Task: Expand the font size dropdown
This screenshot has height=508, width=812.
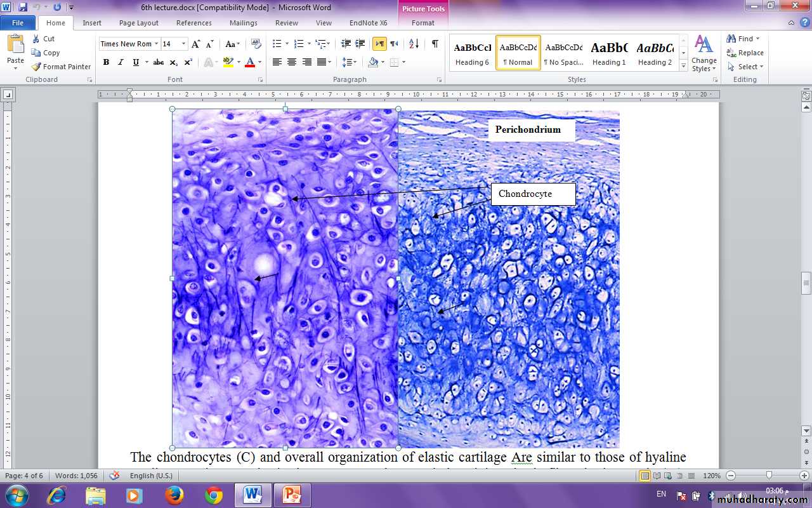Action: [x=184, y=44]
